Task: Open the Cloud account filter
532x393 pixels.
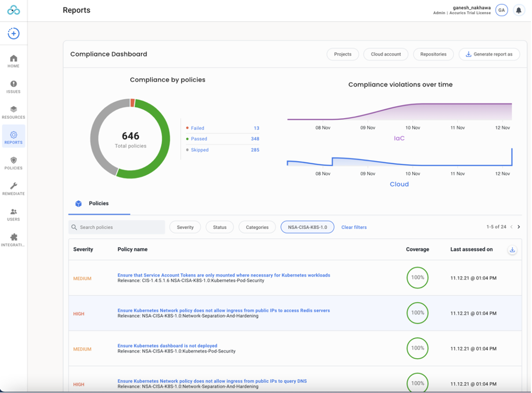Action: point(386,54)
